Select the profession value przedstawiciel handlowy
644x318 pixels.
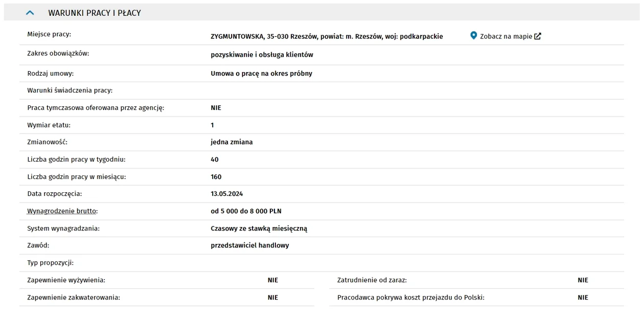point(250,245)
